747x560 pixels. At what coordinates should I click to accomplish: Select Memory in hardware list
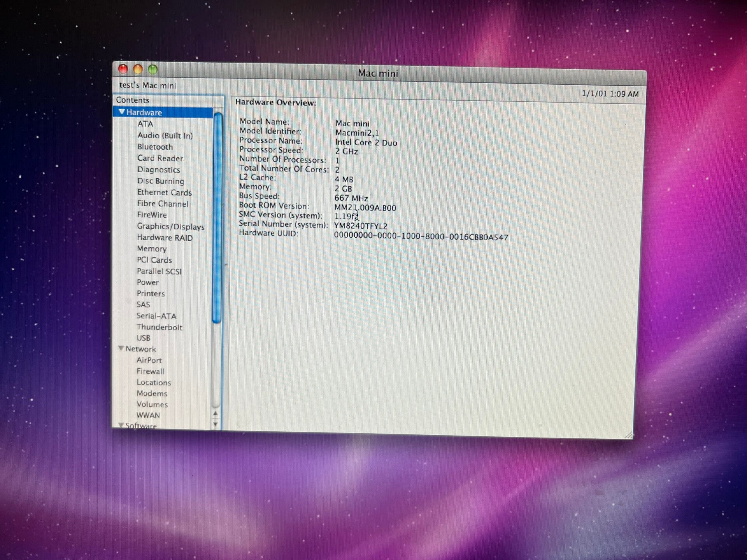point(151,249)
